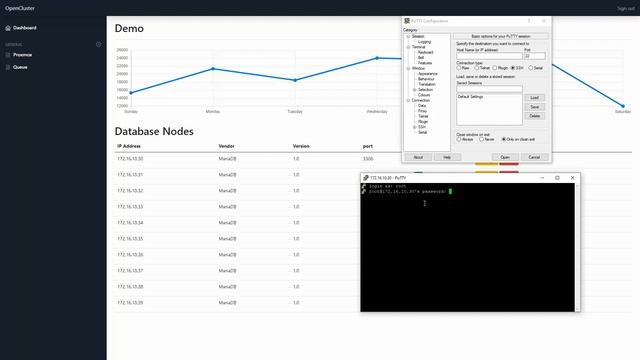Select Proxy in the Category tree
640x360 pixels.
pos(422,111)
